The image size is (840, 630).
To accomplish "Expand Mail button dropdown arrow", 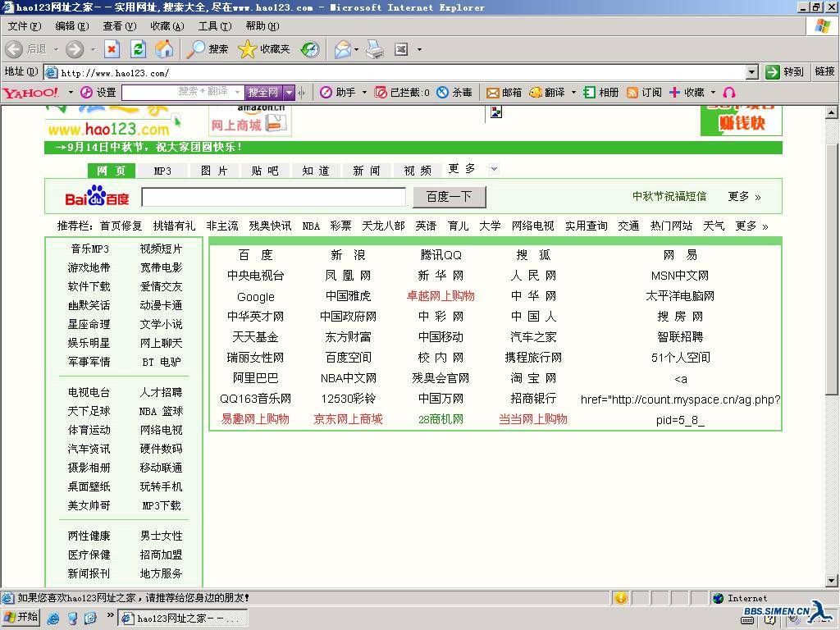I will tap(356, 49).
